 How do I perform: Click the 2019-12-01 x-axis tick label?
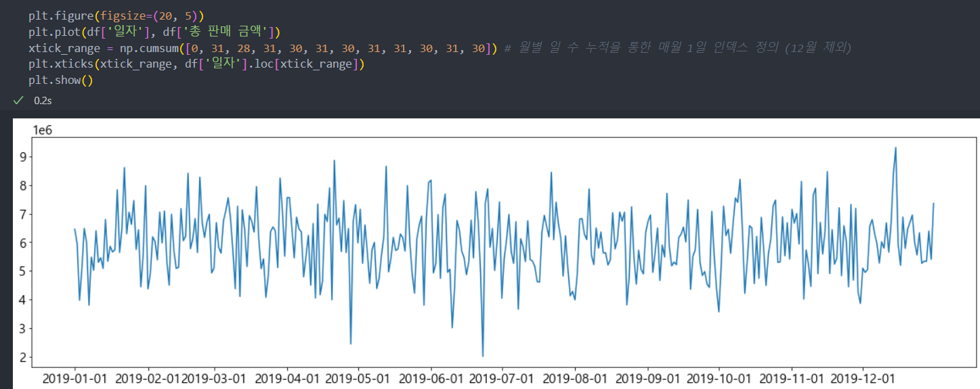864,378
